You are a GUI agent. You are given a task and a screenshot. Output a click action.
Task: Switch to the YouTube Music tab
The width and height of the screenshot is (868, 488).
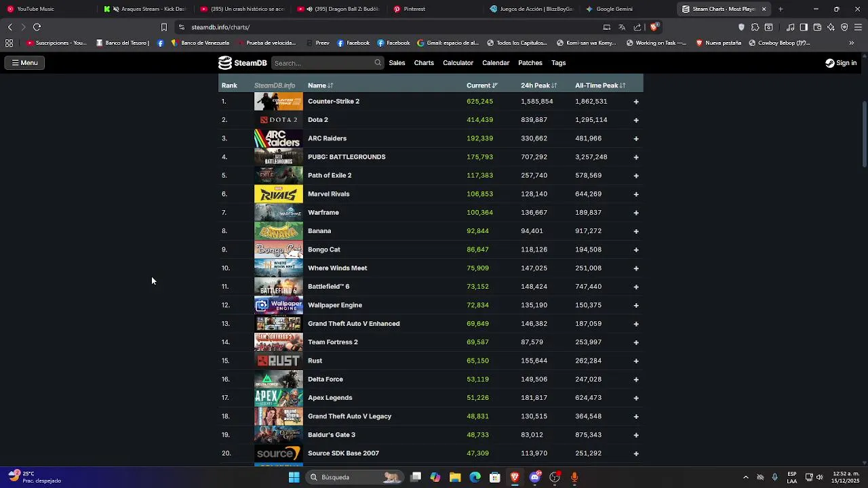click(x=47, y=9)
